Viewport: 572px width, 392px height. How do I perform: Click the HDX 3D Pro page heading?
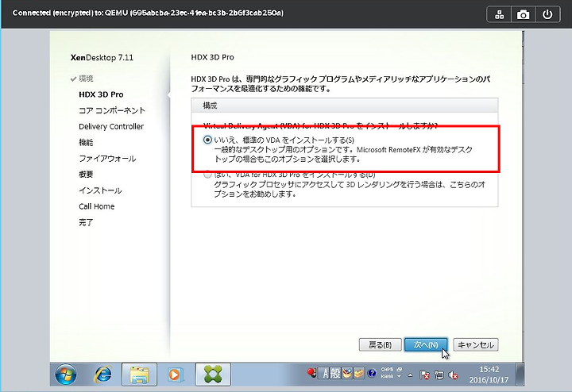(x=212, y=57)
